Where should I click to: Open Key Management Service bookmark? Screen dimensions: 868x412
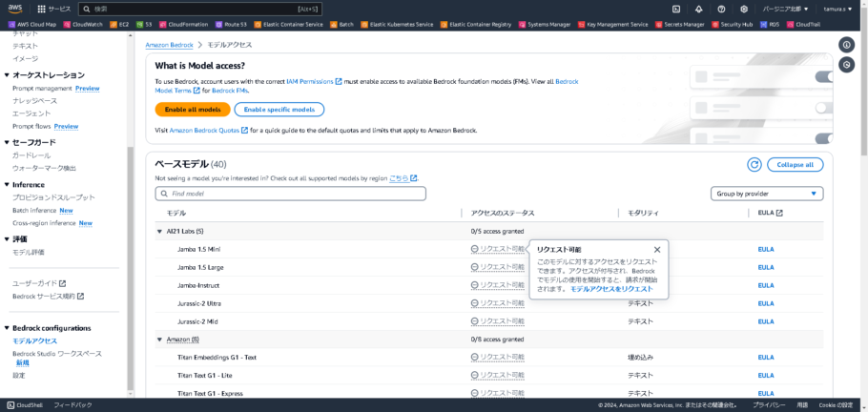pyautogui.click(x=612, y=25)
